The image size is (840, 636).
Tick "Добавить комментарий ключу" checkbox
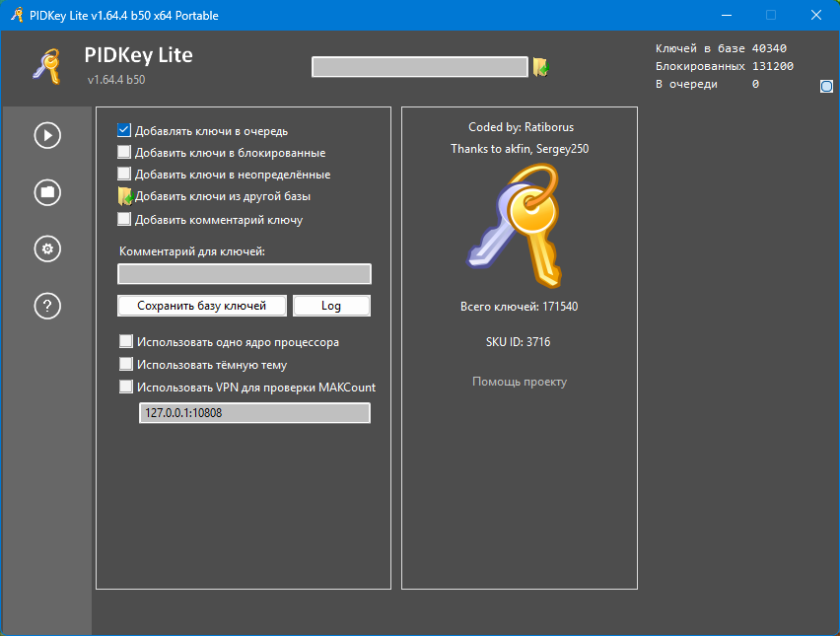point(124,220)
